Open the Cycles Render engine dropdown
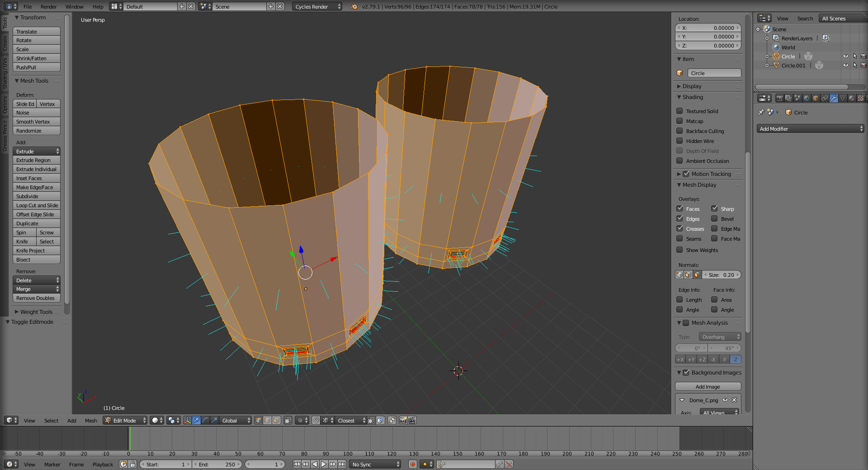This screenshot has height=470, width=868. pos(317,6)
